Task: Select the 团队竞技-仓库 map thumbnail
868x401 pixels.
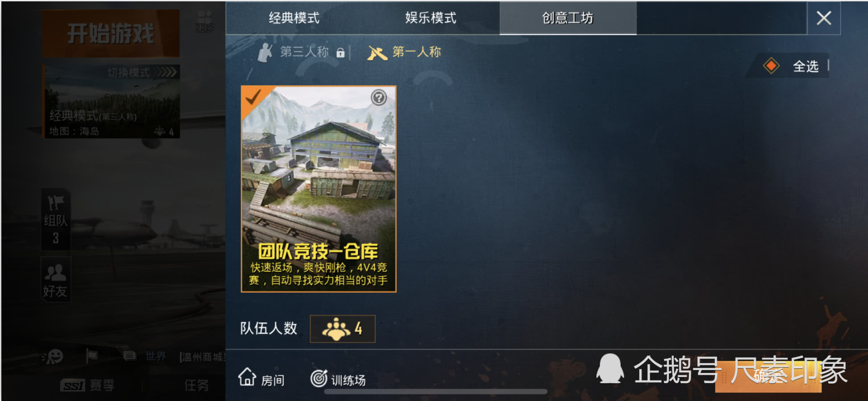Action: 319,189
